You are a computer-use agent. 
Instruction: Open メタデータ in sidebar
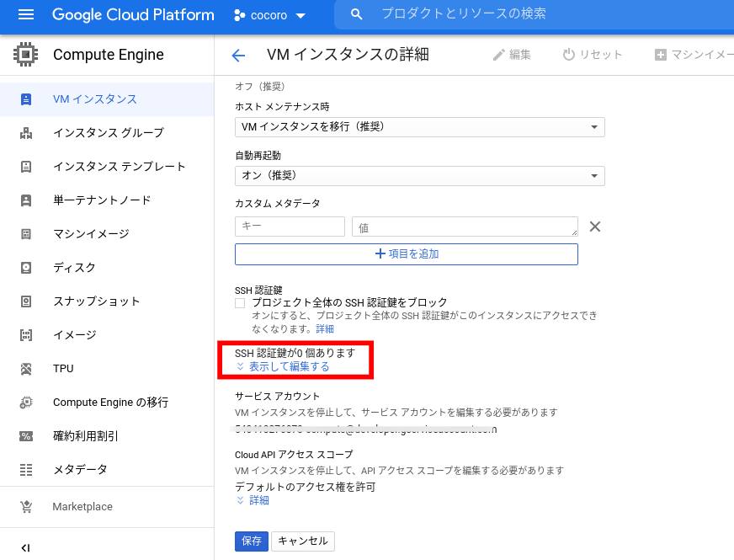pos(107,470)
